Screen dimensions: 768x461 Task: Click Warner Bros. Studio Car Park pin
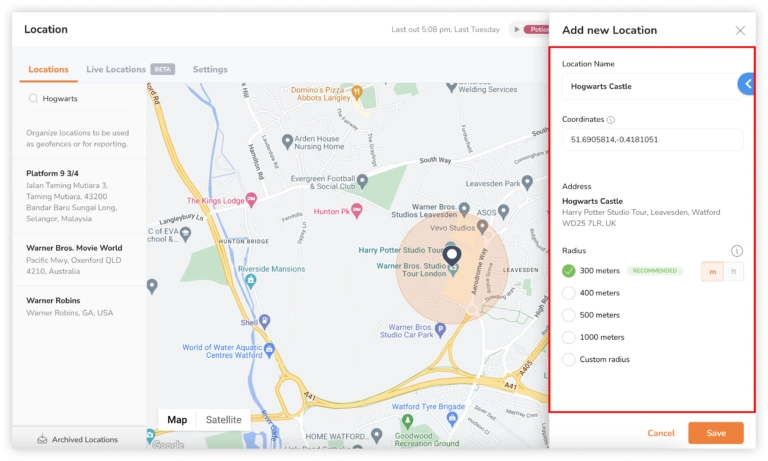tap(440, 330)
